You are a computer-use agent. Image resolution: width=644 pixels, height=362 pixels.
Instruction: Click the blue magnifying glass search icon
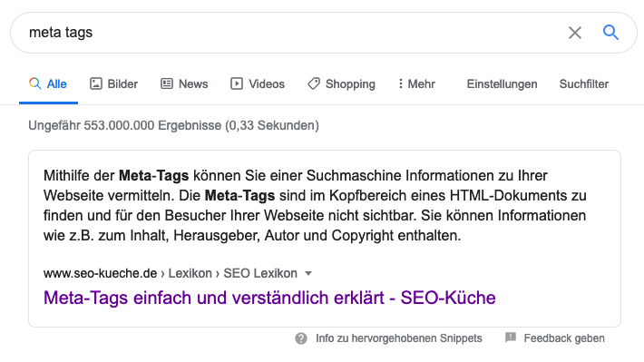pyautogui.click(x=610, y=32)
